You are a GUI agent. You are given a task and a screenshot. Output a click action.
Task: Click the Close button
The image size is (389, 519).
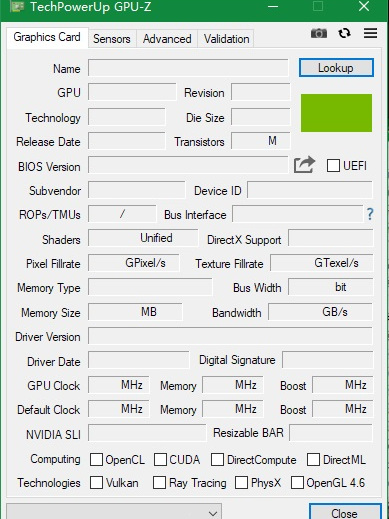pos(345,512)
